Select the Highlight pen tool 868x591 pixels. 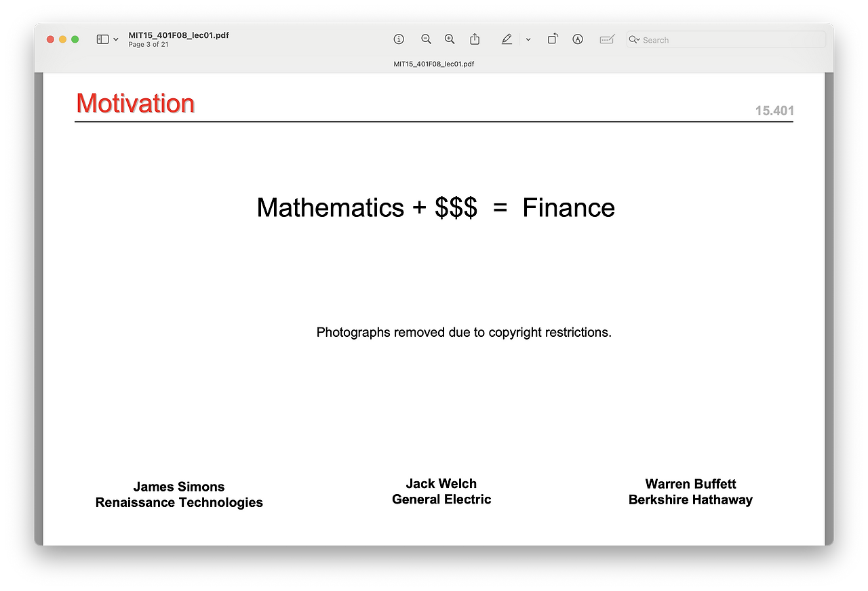pyautogui.click(x=507, y=39)
